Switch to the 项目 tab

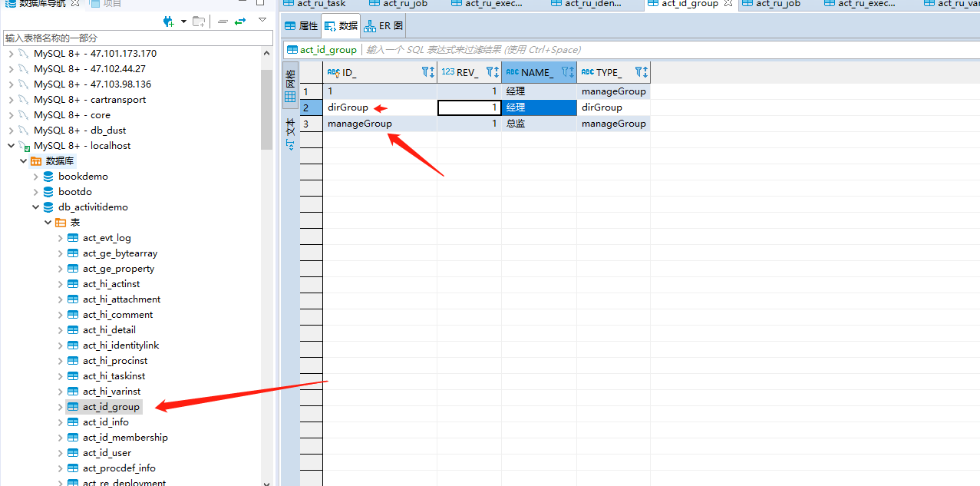pos(105,4)
